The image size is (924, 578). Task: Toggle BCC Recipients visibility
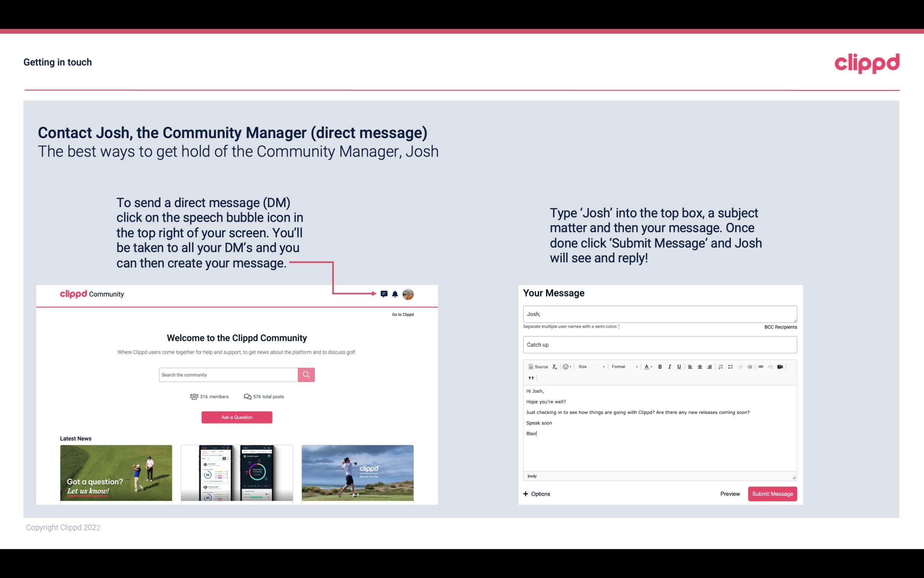click(780, 327)
